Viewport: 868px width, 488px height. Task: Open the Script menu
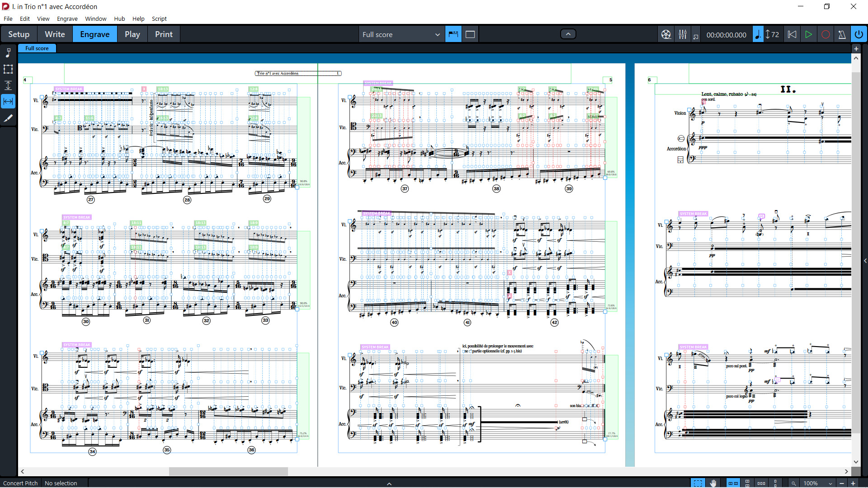159,19
